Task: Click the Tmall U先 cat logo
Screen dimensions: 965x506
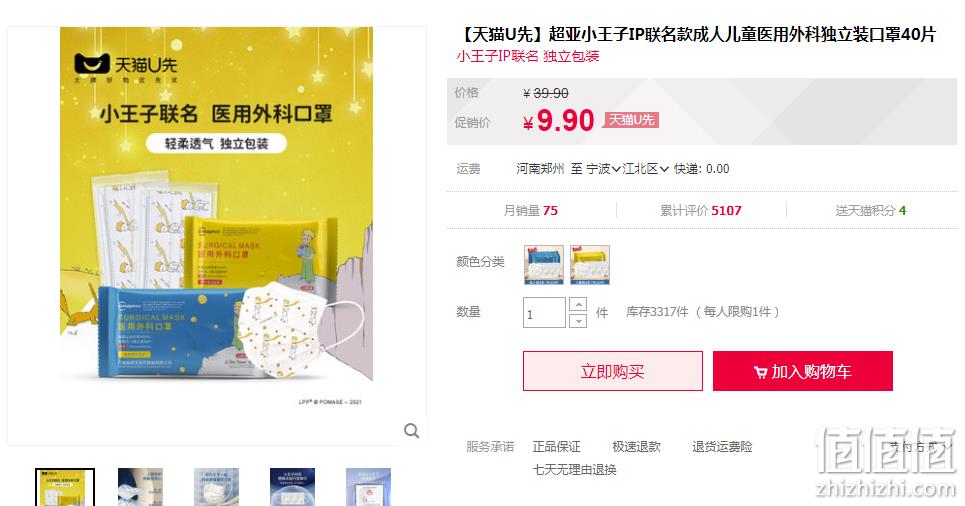Action: (x=92, y=63)
